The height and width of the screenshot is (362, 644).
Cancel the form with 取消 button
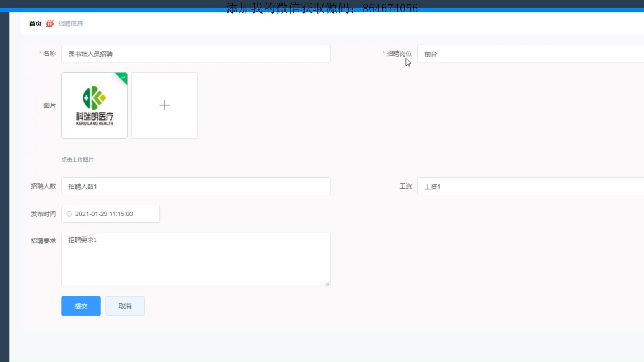125,306
